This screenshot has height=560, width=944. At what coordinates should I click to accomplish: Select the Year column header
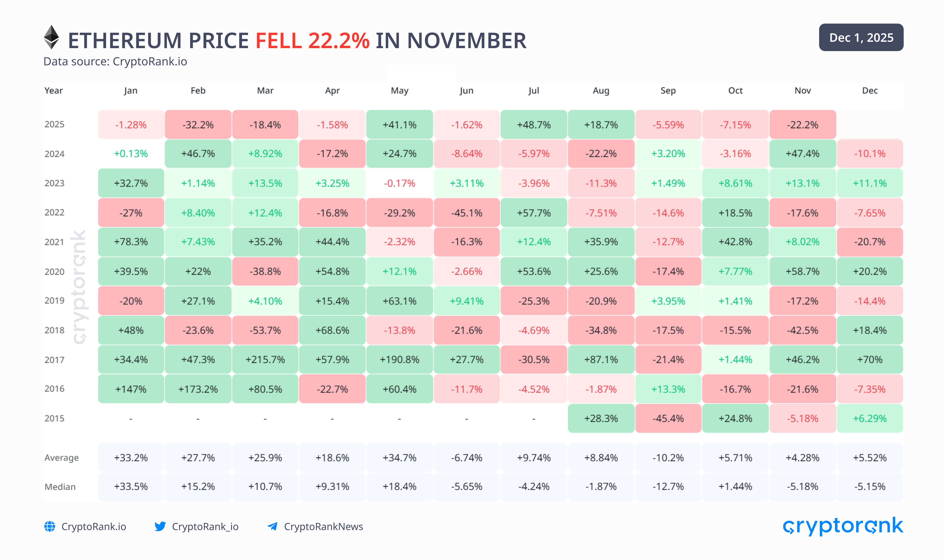click(54, 91)
